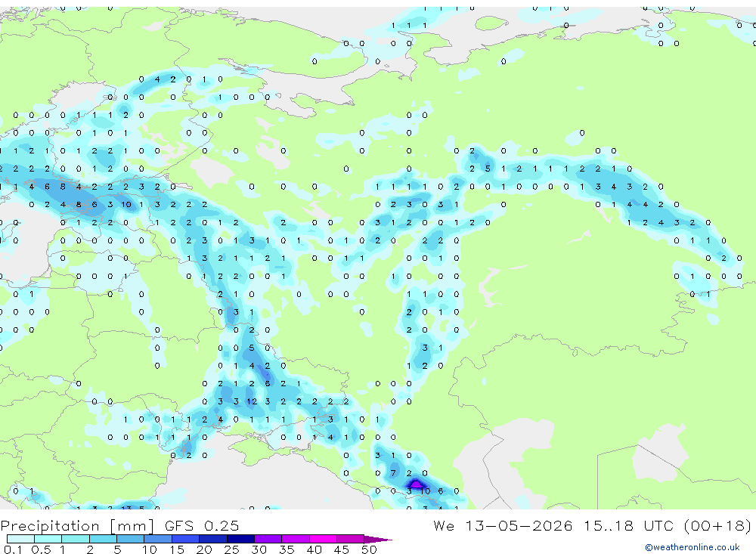Pick the 30 to 35 mm violet swatch
This screenshot has height=554, width=756.
tap(268, 539)
